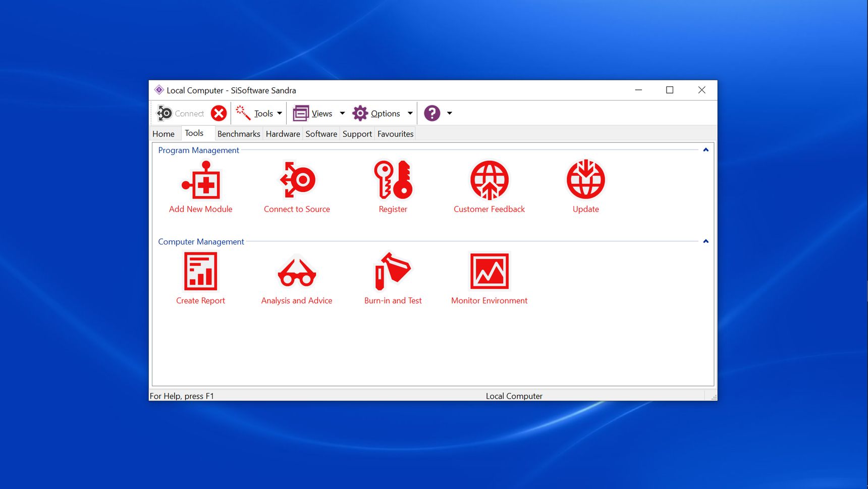Click the red disconnect X icon
The image size is (868, 489).
point(219,113)
